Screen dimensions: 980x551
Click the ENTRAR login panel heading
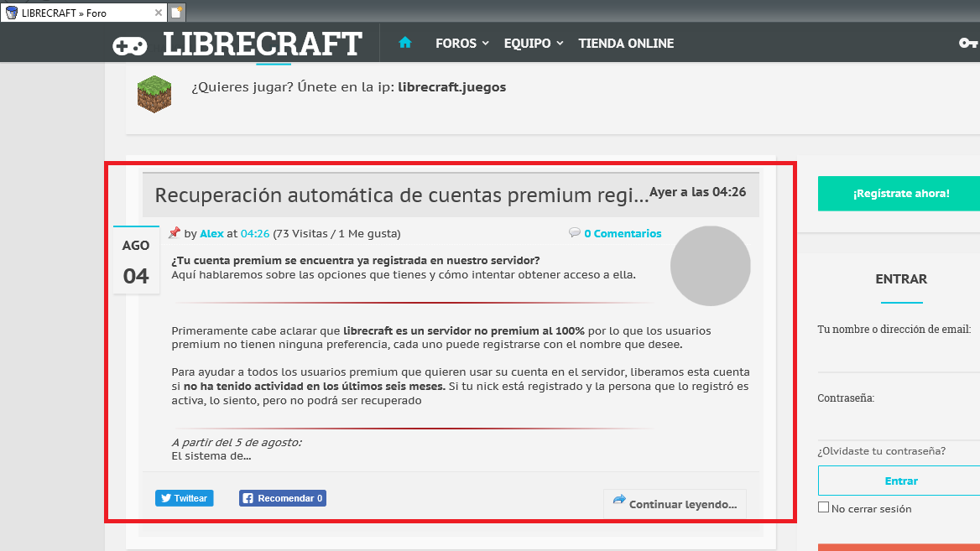point(901,279)
